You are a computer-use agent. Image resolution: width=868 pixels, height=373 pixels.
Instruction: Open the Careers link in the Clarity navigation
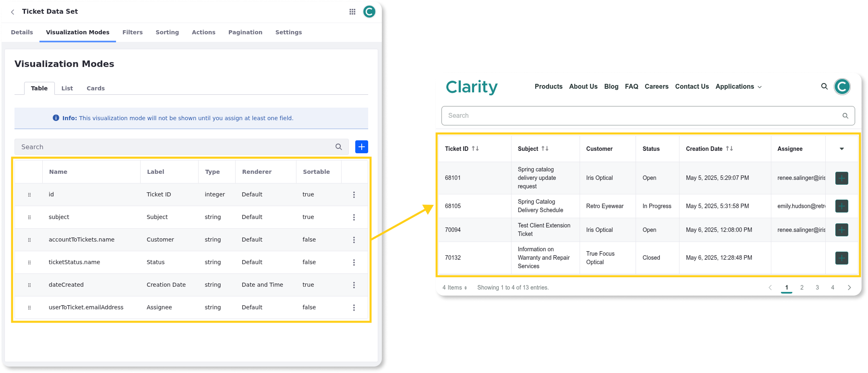pyautogui.click(x=657, y=86)
